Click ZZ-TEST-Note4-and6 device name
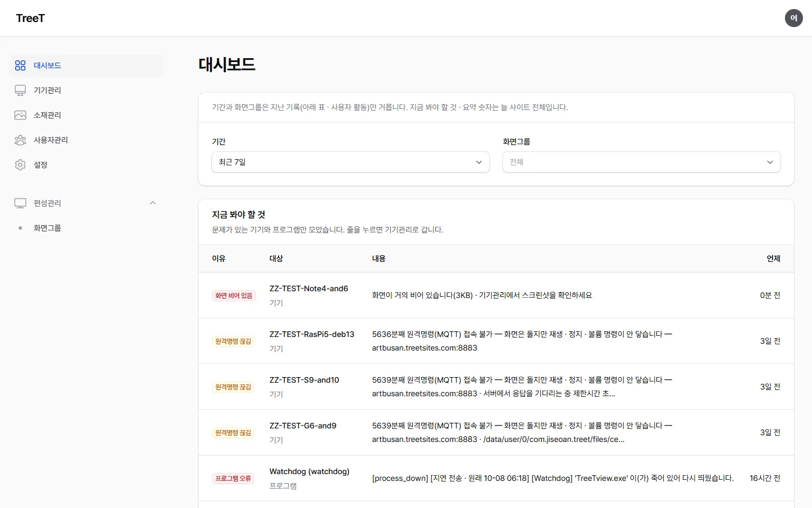This screenshot has height=508, width=812. [x=309, y=288]
